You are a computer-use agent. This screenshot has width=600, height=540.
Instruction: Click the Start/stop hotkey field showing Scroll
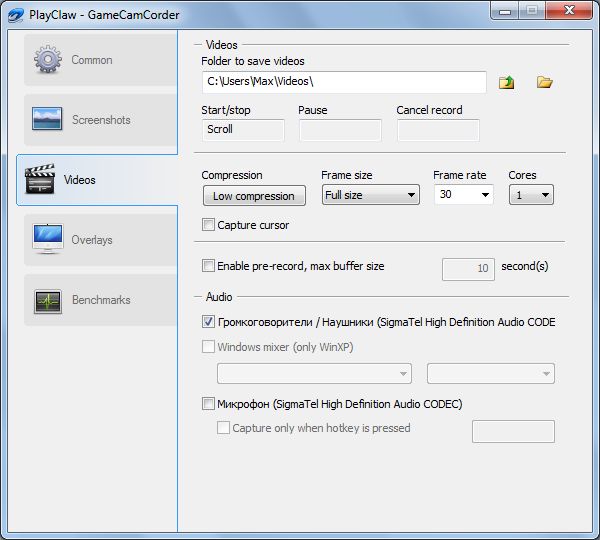tap(243, 130)
